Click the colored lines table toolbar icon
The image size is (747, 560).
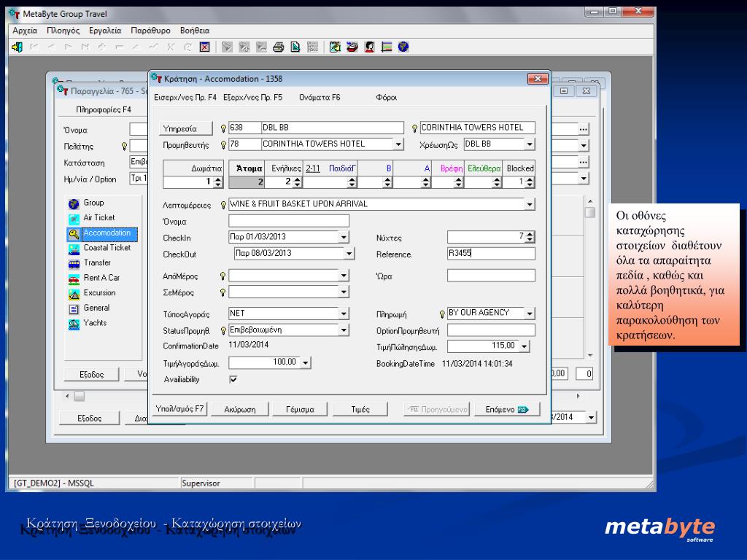(x=387, y=47)
